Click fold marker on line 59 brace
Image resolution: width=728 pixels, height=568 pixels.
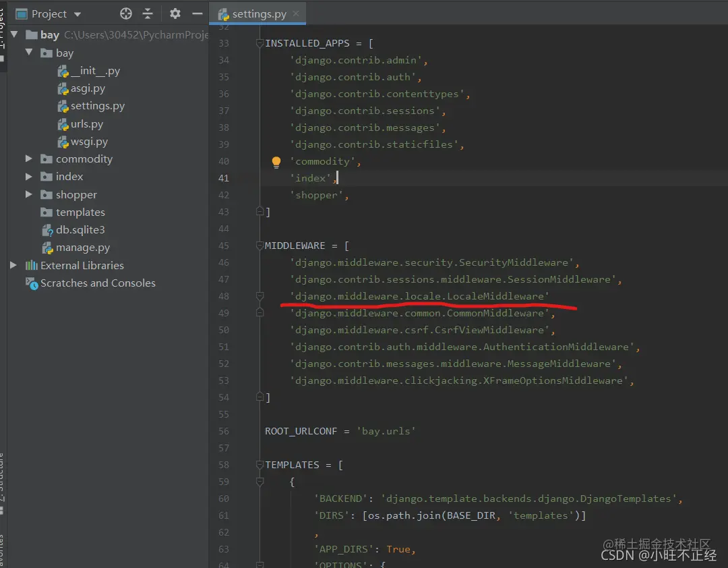pos(260,482)
